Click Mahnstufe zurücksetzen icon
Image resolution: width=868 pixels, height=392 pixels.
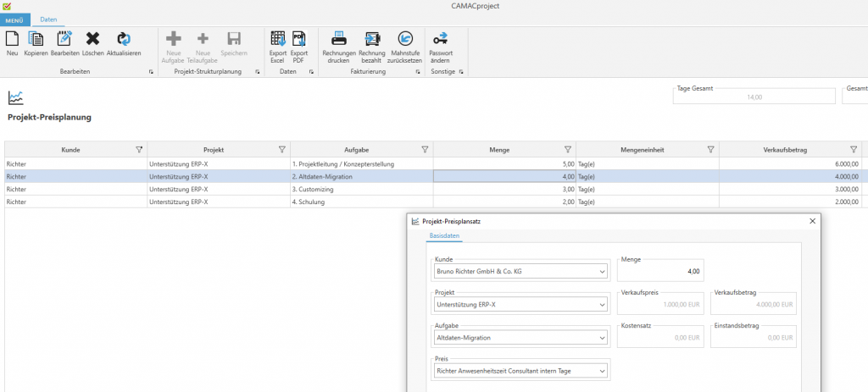405,39
